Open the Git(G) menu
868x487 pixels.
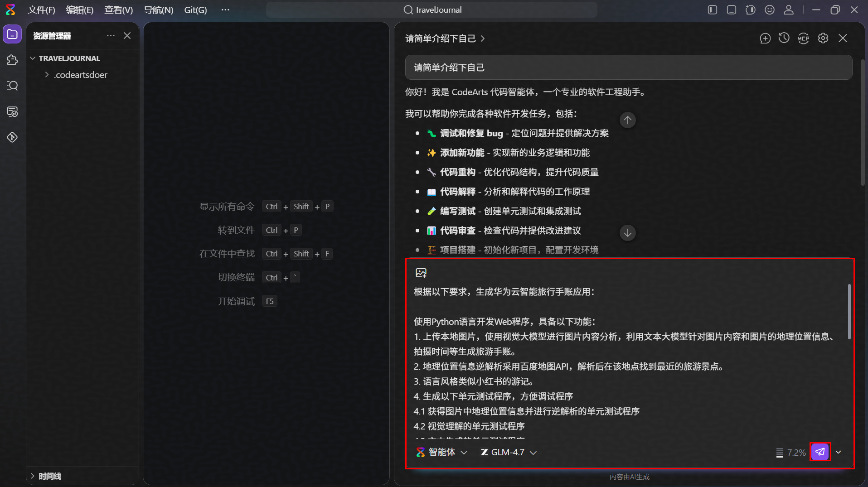tap(195, 10)
